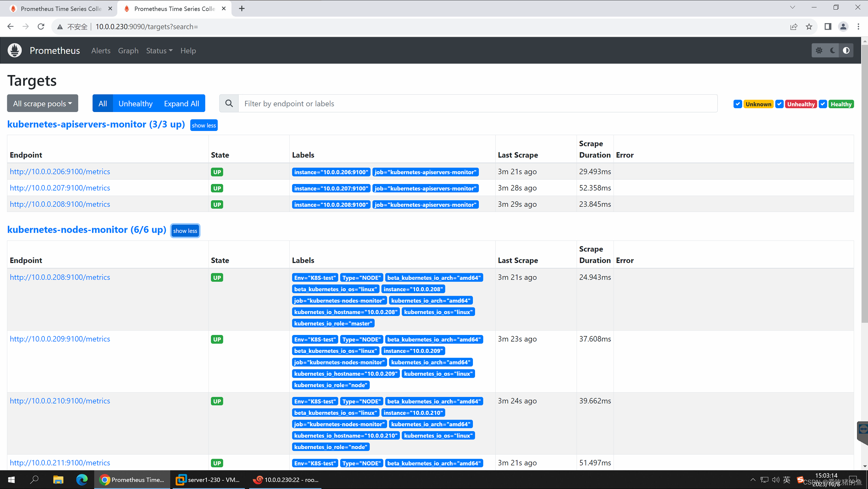Focus the filter by endpoint field
868x489 pixels.
(x=477, y=103)
